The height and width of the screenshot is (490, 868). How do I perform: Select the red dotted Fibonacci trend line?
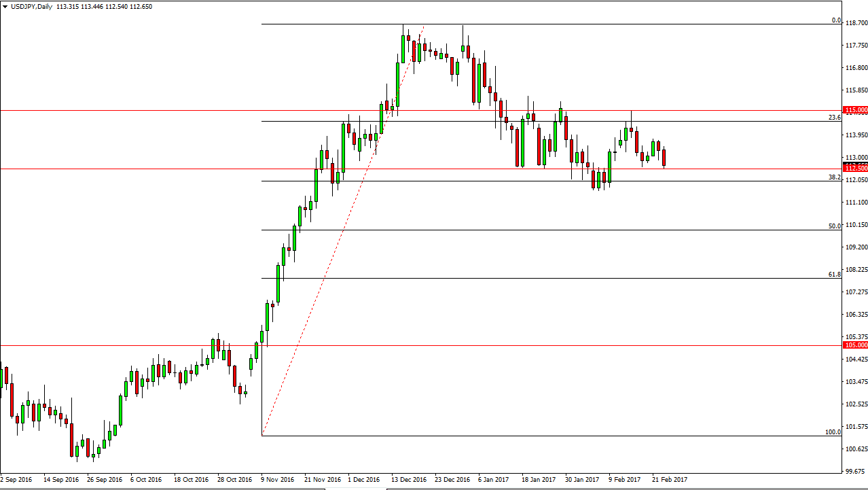343,230
